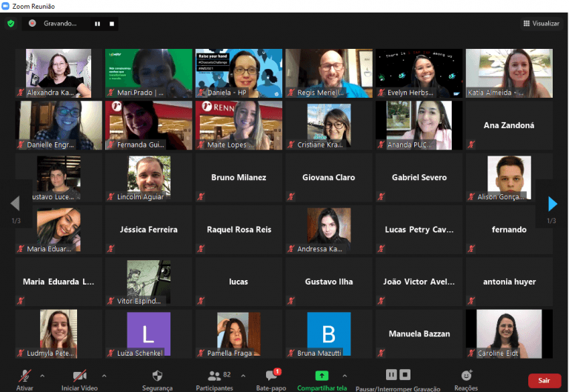Click the green encryption shield icon
This screenshot has height=392, width=569.
pos(10,24)
